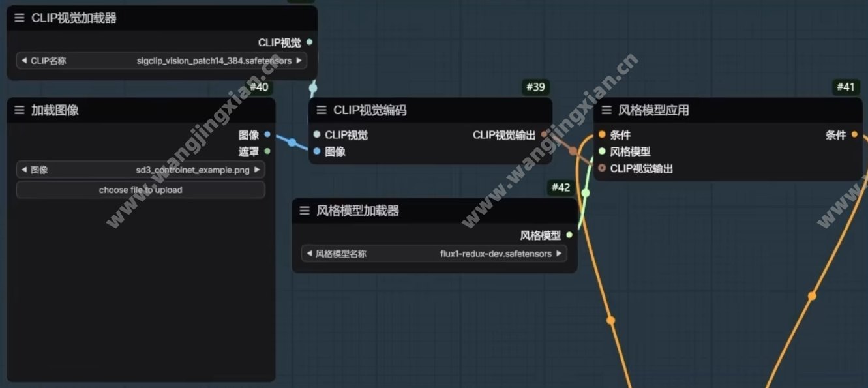This screenshot has height=388, width=868.
Task: Click 条件 output port on 风格模型应用
Action: (854, 135)
